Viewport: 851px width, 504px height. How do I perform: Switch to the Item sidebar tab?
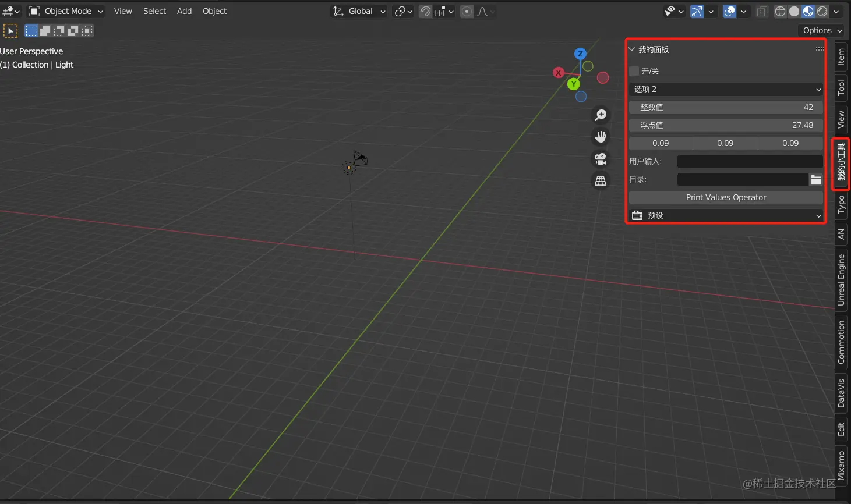pos(841,57)
